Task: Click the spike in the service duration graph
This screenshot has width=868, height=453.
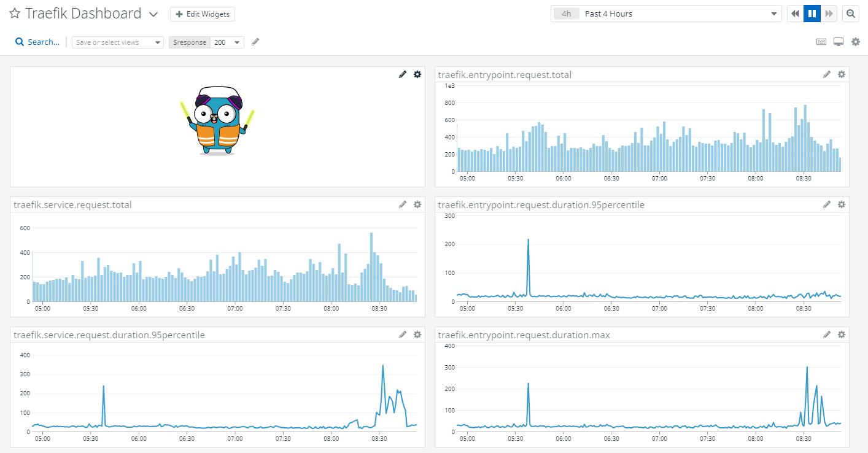Action: tap(383, 366)
